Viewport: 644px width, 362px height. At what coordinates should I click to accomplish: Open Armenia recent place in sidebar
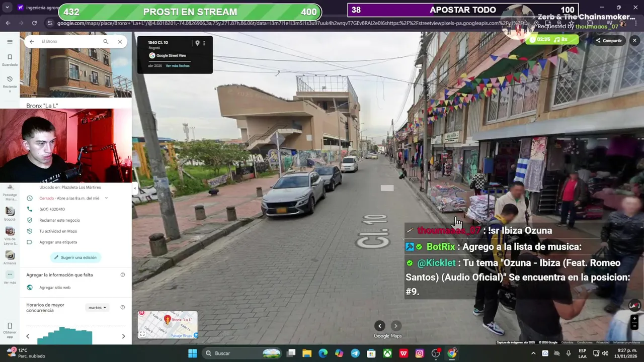(x=10, y=258)
